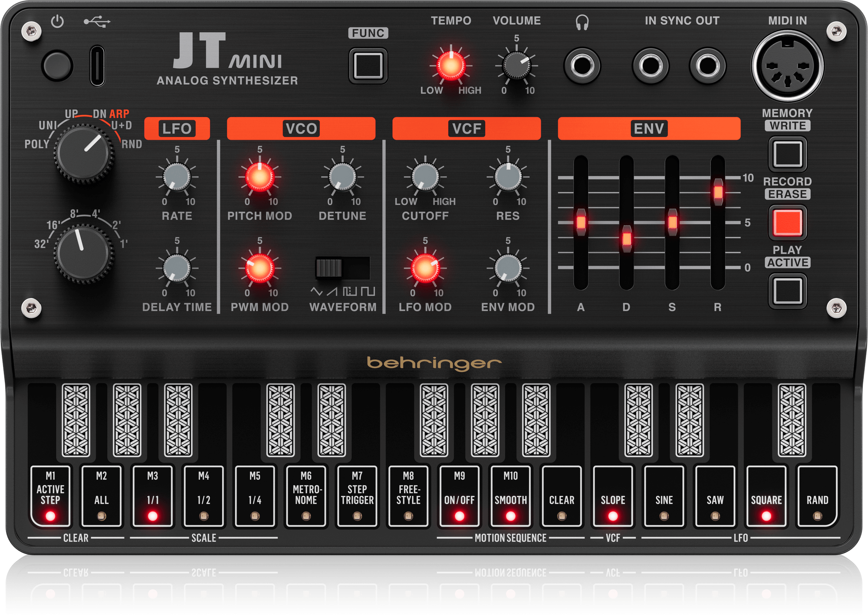Click the ENV MOD knob
Image resolution: width=868 pixels, height=616 pixels.
tap(508, 268)
